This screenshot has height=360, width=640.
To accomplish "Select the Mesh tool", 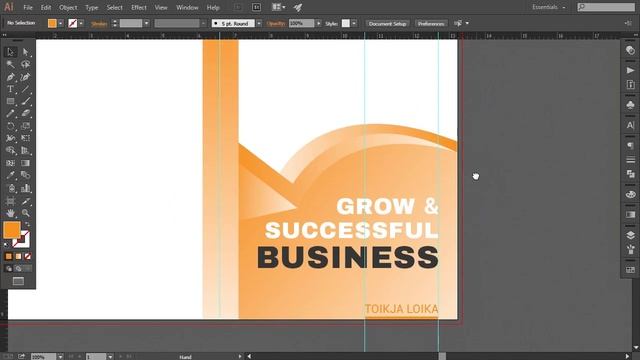I will 11,163.
